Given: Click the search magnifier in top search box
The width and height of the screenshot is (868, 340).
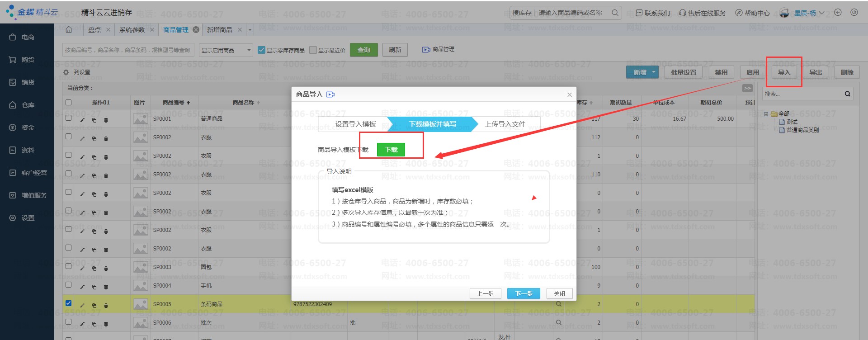Looking at the screenshot, I should tap(615, 13).
